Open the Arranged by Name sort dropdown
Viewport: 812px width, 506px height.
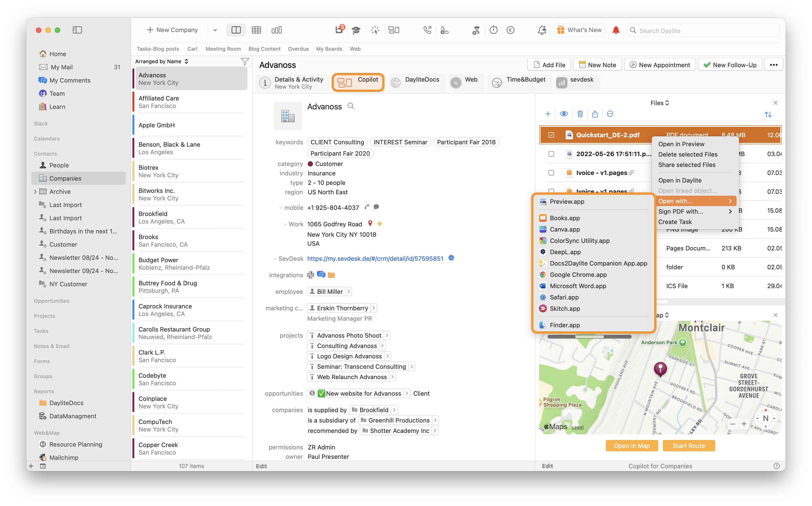tap(162, 62)
